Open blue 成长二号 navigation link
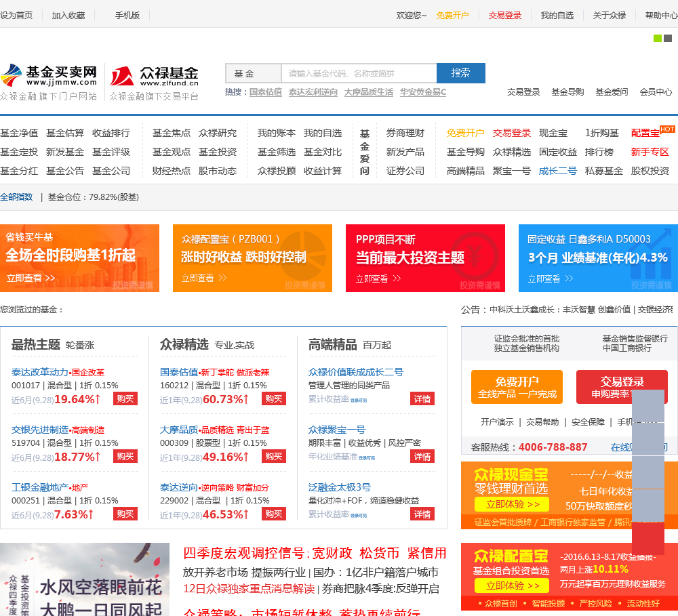 click(x=558, y=171)
